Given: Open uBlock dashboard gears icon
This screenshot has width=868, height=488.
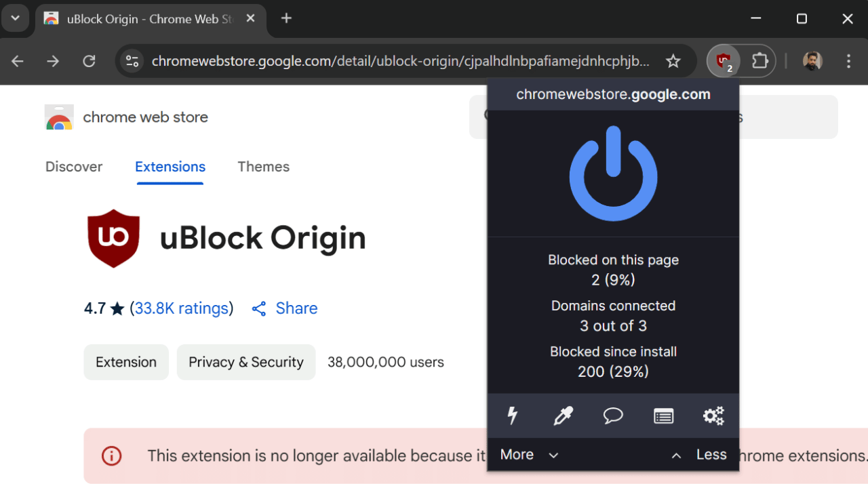Looking at the screenshot, I should [x=713, y=415].
